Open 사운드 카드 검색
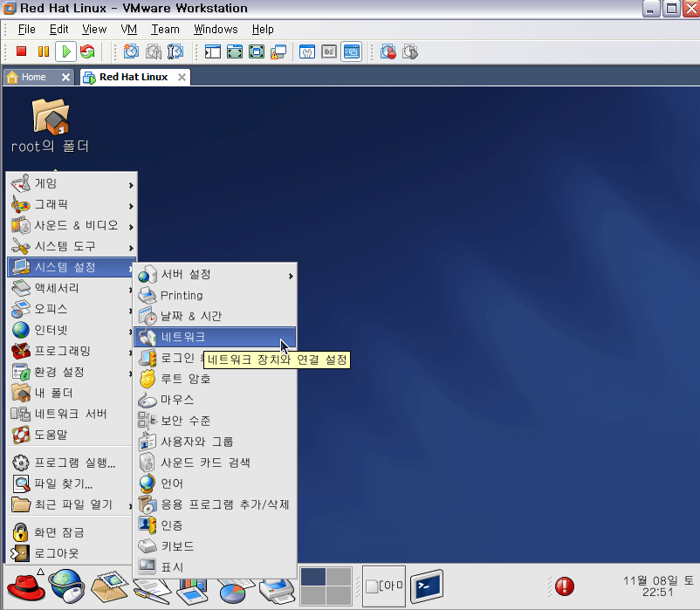This screenshot has width=700, height=610. (x=215, y=463)
